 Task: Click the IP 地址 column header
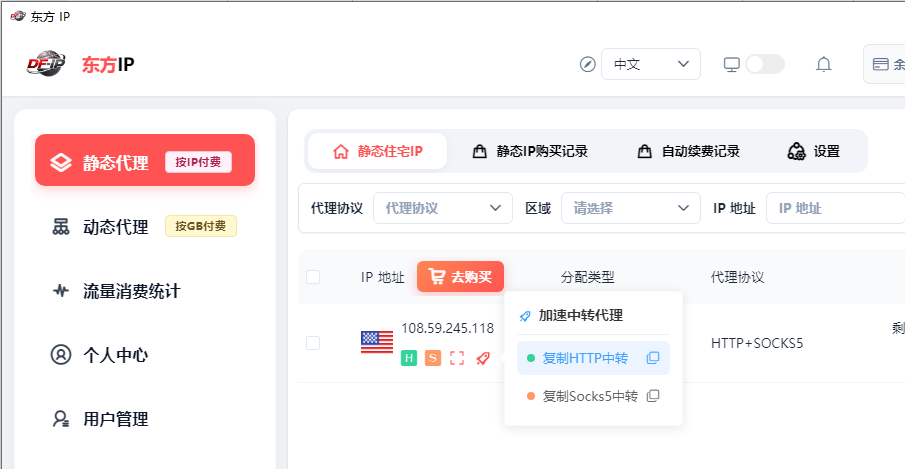click(383, 277)
